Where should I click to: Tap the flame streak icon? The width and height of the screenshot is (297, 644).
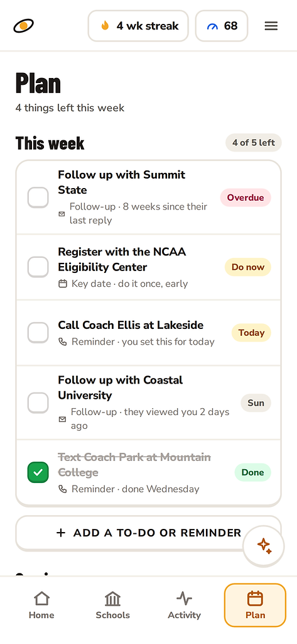coord(105,26)
